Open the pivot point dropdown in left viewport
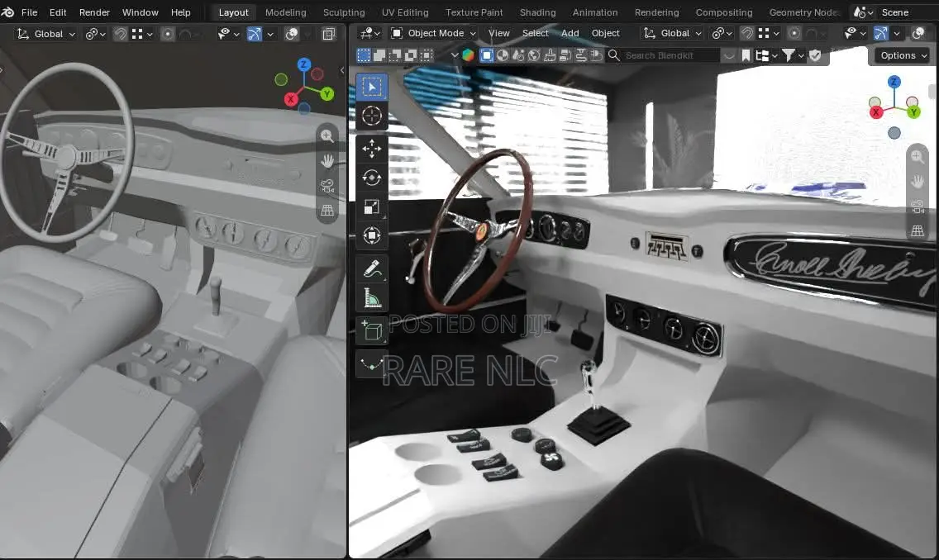This screenshot has height=560, width=939. [x=95, y=34]
